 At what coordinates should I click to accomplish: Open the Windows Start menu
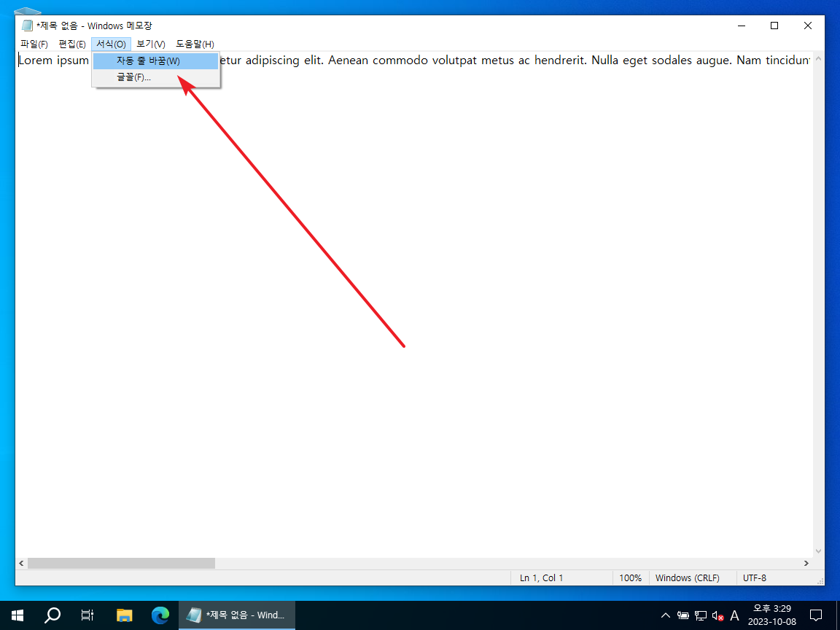(17, 615)
